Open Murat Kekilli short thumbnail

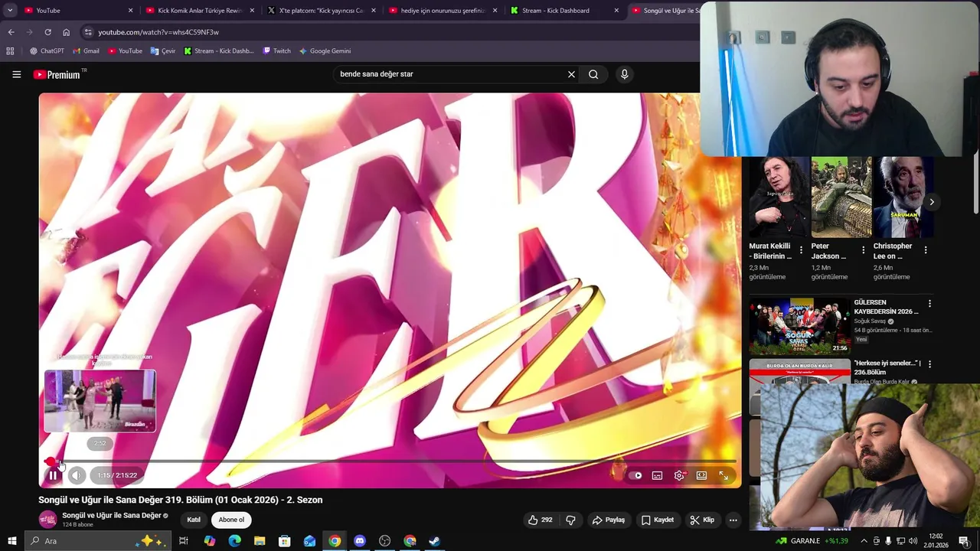779,197
